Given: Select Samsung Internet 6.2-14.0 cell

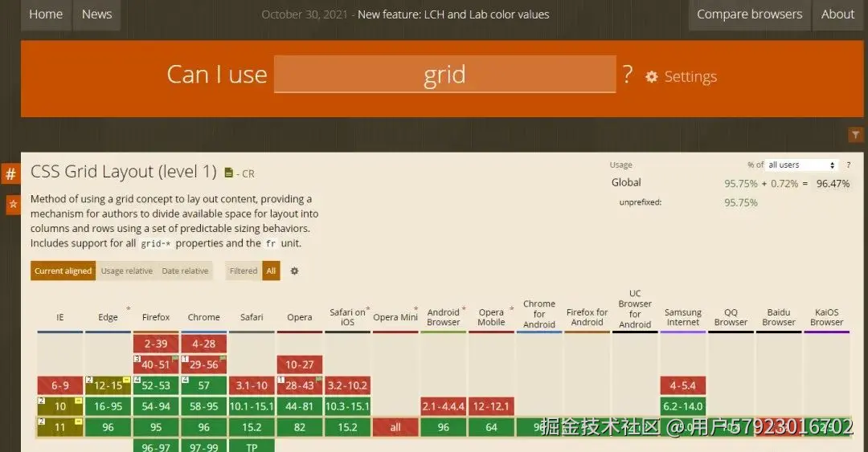Looking at the screenshot, I should tap(683, 406).
